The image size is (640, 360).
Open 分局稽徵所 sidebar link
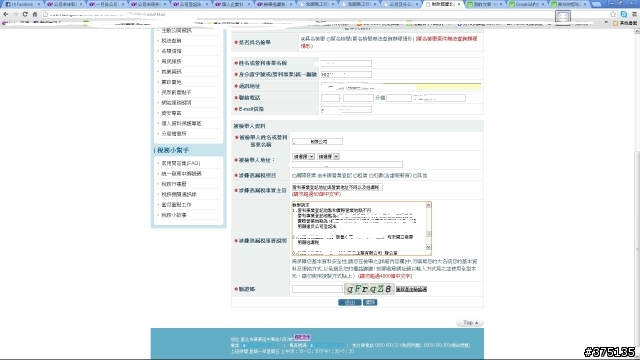coord(174,133)
